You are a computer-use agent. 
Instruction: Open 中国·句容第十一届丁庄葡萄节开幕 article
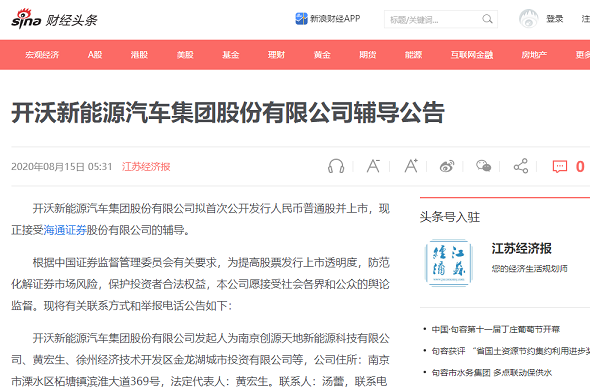496,329
